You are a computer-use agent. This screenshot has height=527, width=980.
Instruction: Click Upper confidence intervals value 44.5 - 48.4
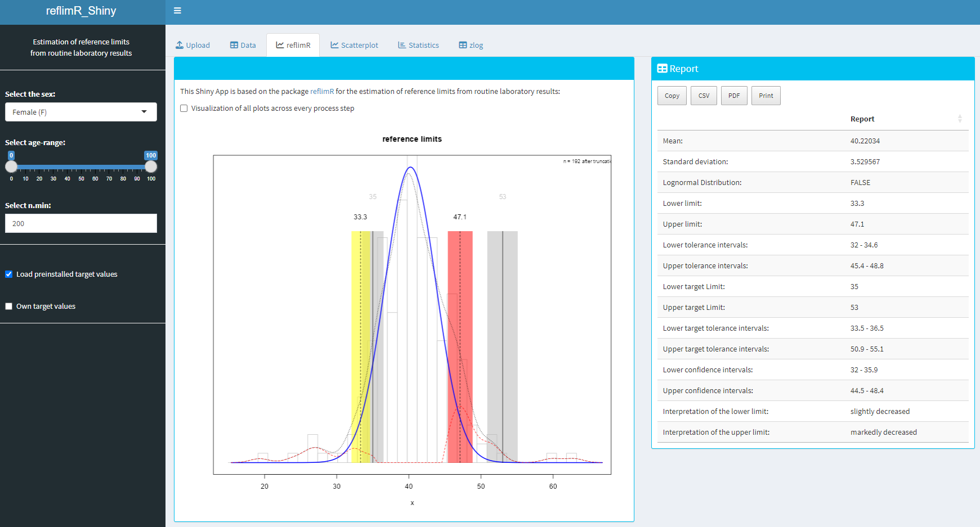coord(867,391)
